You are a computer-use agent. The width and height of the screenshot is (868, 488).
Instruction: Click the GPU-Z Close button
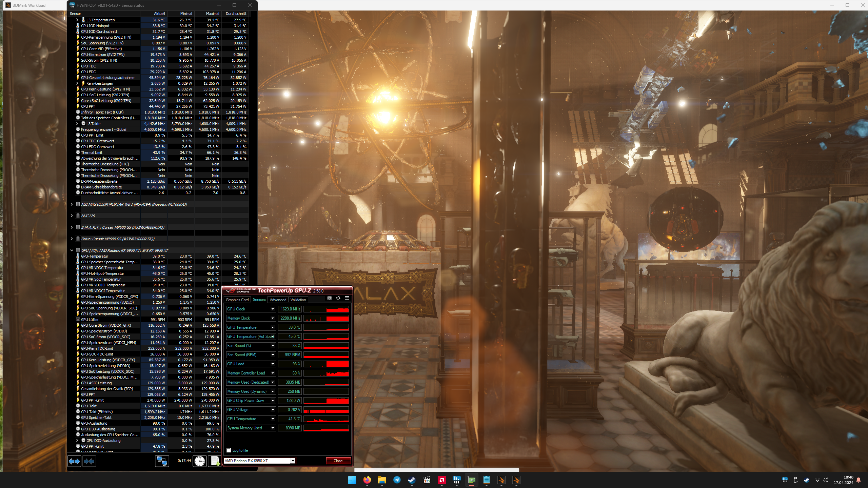coord(338,461)
